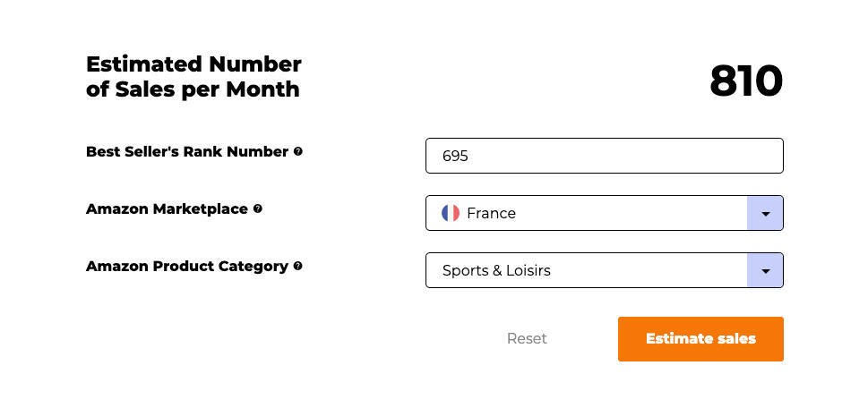Focus the Best Seller's Rank input field
Viewport: 868px width, 408px height.
[605, 156]
